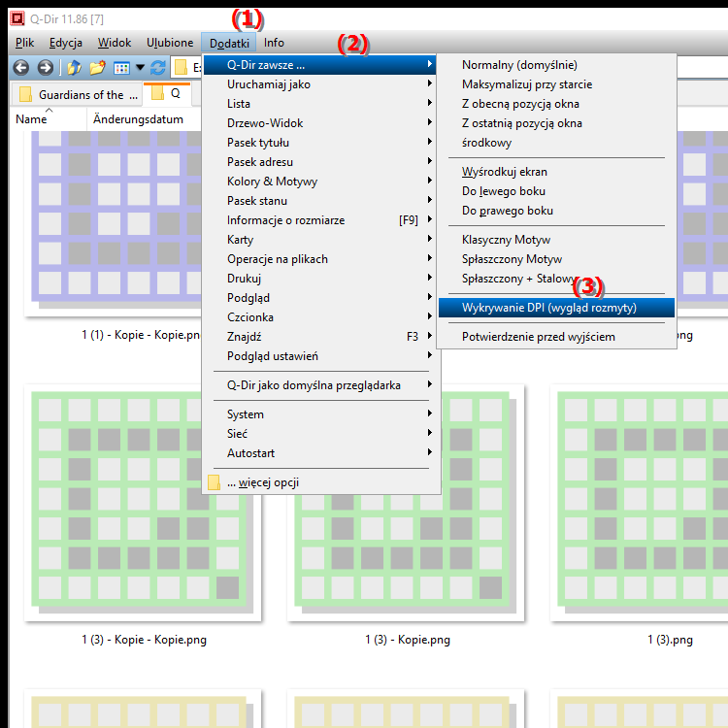Choose 'Spłaszczony Motyw' theme
The height and width of the screenshot is (728, 728).
tap(556, 259)
